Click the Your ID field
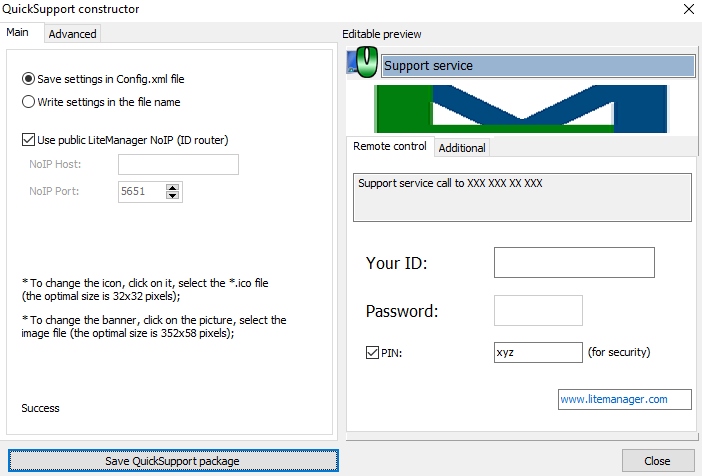Screen dimensions: 702x476 click(x=574, y=262)
